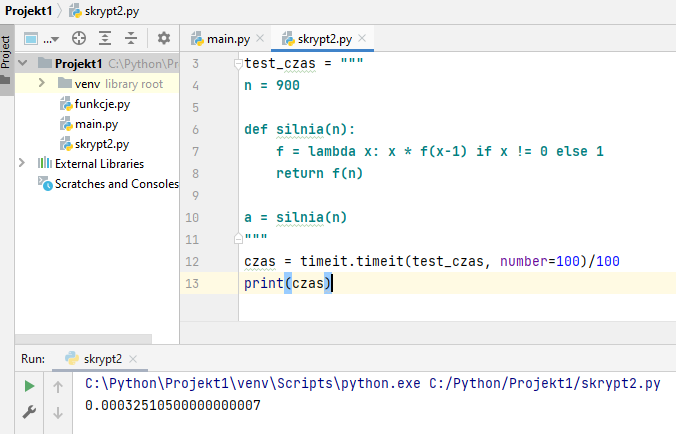Click the up arrow in Run panel
This screenshot has height=434, width=676.
pyautogui.click(x=58, y=386)
